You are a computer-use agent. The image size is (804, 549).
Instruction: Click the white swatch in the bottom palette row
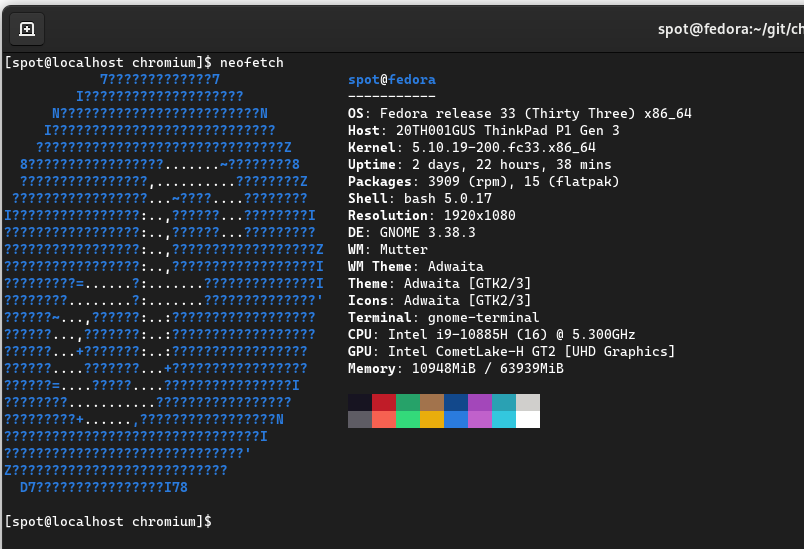528,419
